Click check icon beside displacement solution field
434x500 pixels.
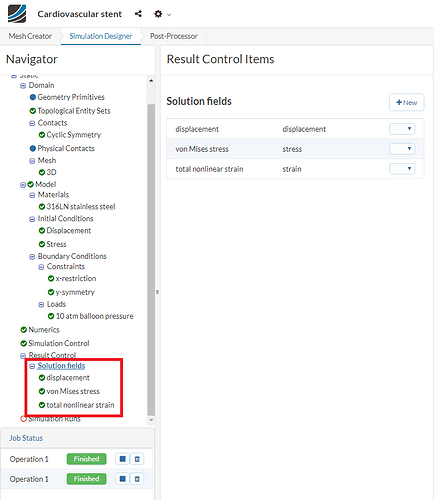coord(42,378)
